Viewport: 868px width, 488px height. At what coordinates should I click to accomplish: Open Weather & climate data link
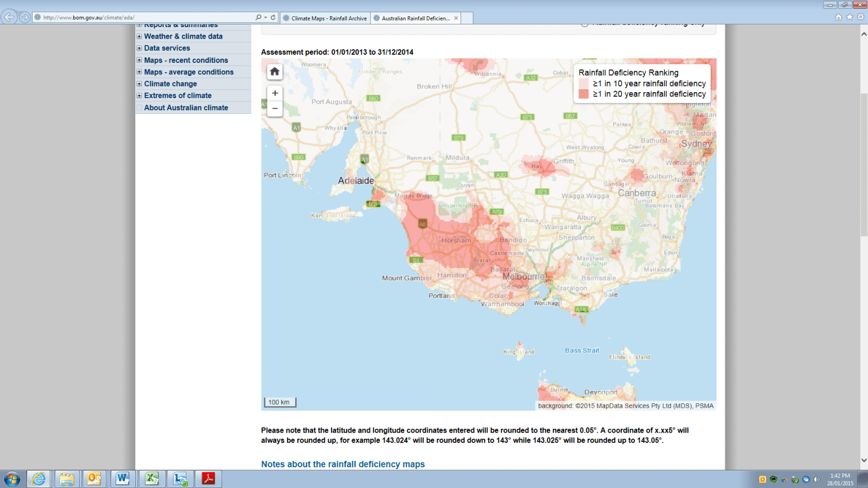[183, 36]
